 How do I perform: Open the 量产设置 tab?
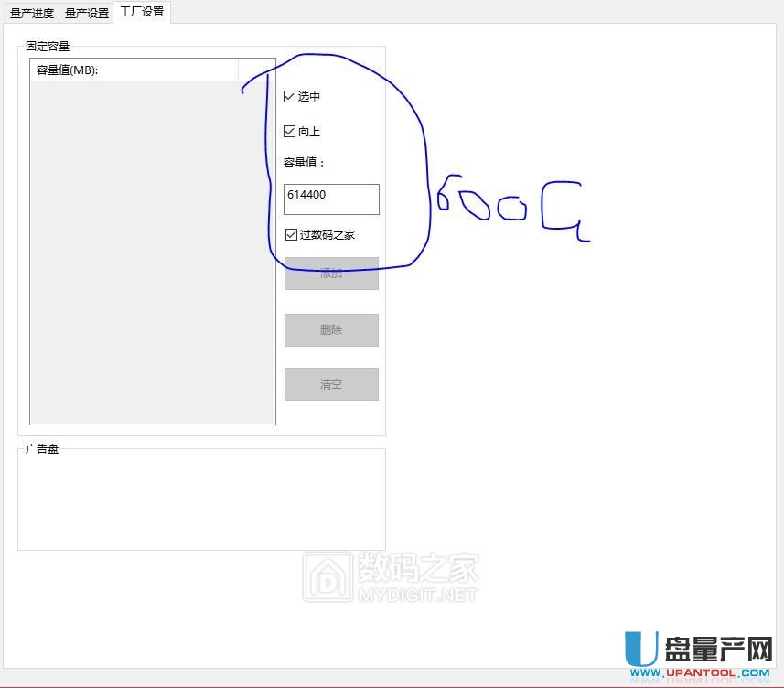[x=85, y=13]
